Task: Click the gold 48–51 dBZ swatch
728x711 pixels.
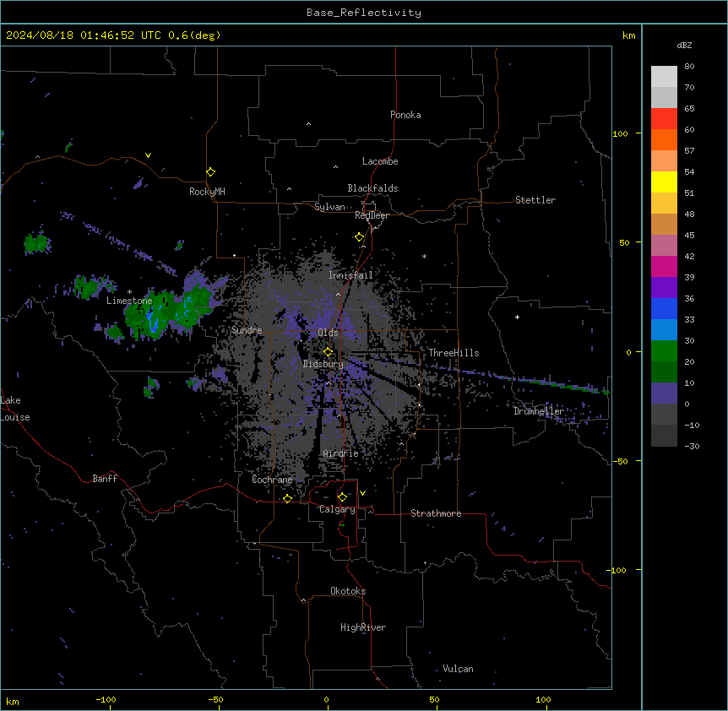Action: tap(664, 204)
